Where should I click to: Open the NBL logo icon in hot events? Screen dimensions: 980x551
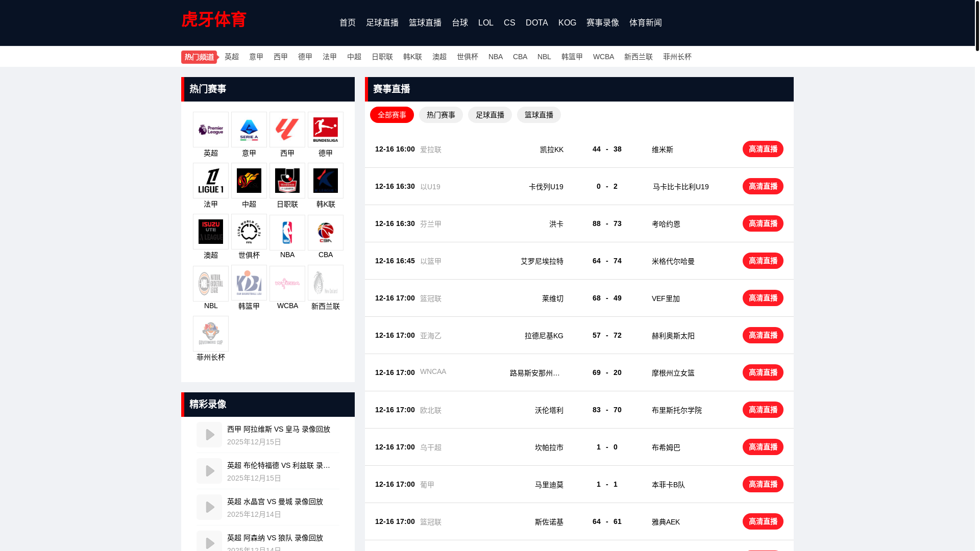pyautogui.click(x=211, y=284)
